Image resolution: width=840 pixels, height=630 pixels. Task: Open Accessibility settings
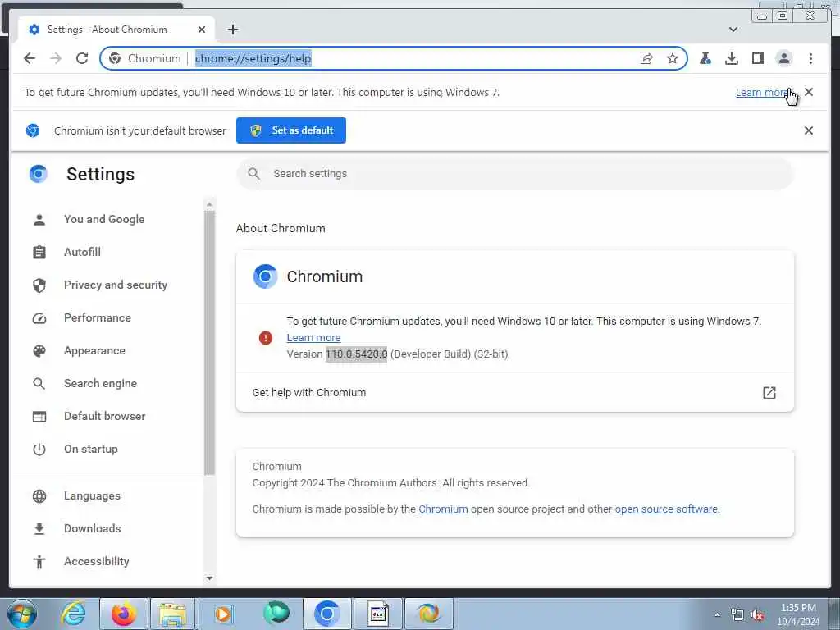(x=97, y=561)
